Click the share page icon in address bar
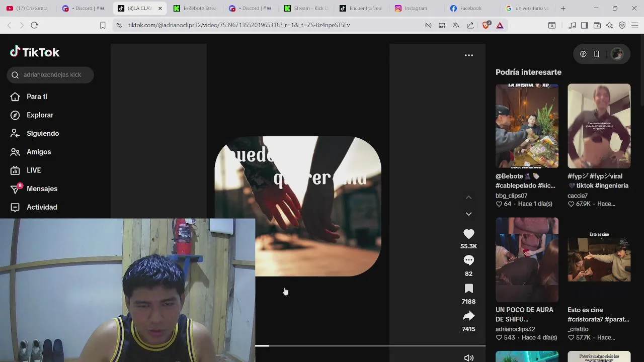Viewport: 644px width, 362px height. [470, 25]
